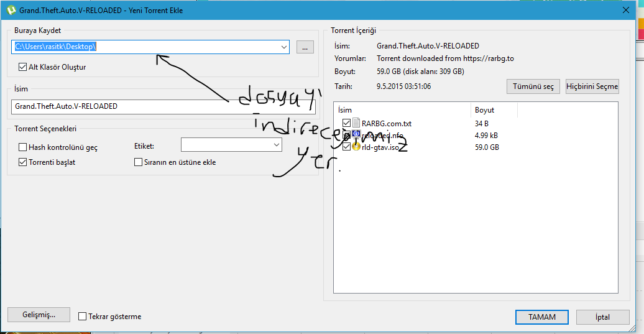Screen dimensions: 644x334
Task: Cancel with the İptal button
Action: tap(602, 317)
